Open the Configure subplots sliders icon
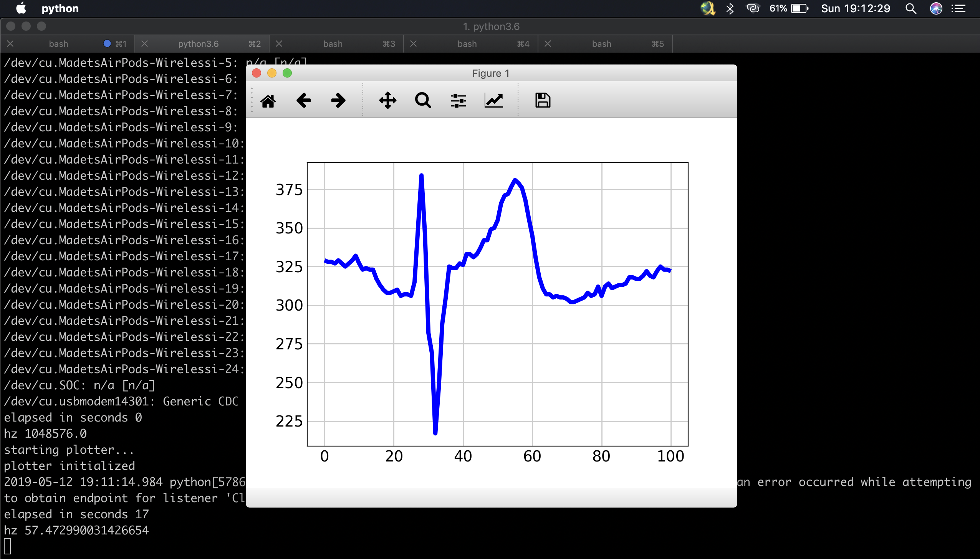 pos(458,101)
